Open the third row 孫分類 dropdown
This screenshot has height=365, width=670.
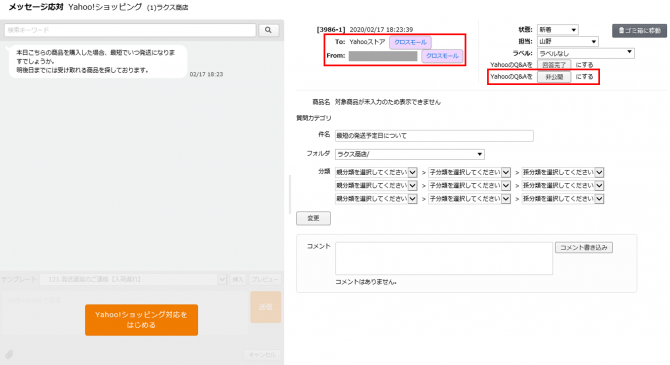[x=563, y=199]
